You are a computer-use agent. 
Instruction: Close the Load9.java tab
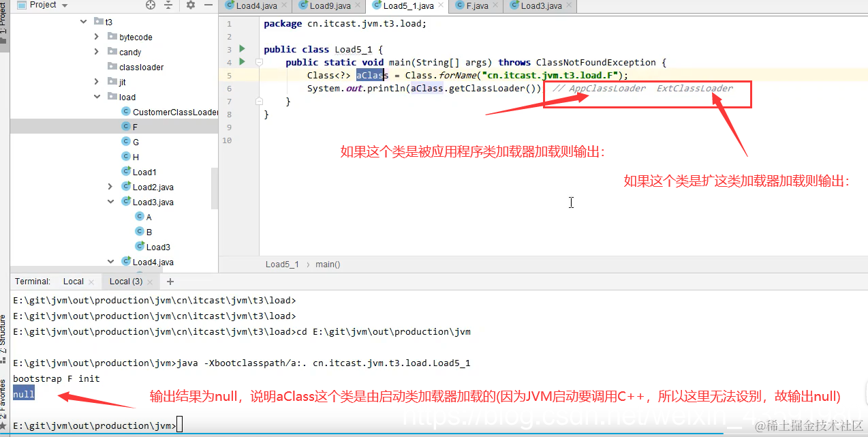pyautogui.click(x=358, y=6)
